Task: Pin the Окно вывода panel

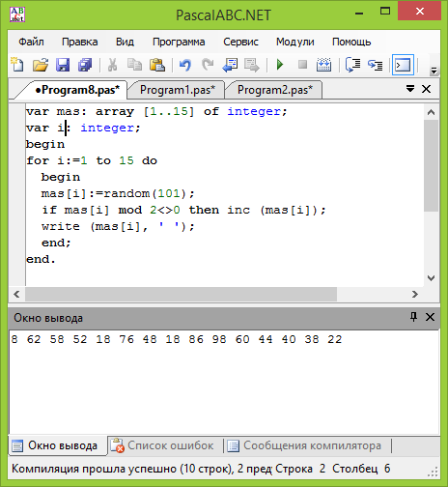Action: pos(413,317)
